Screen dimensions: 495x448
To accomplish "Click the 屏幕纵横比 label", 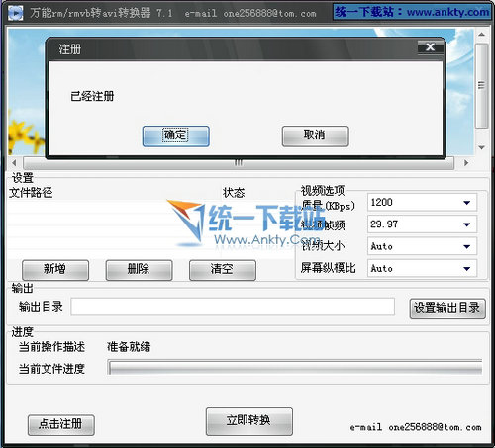I will (x=328, y=268).
